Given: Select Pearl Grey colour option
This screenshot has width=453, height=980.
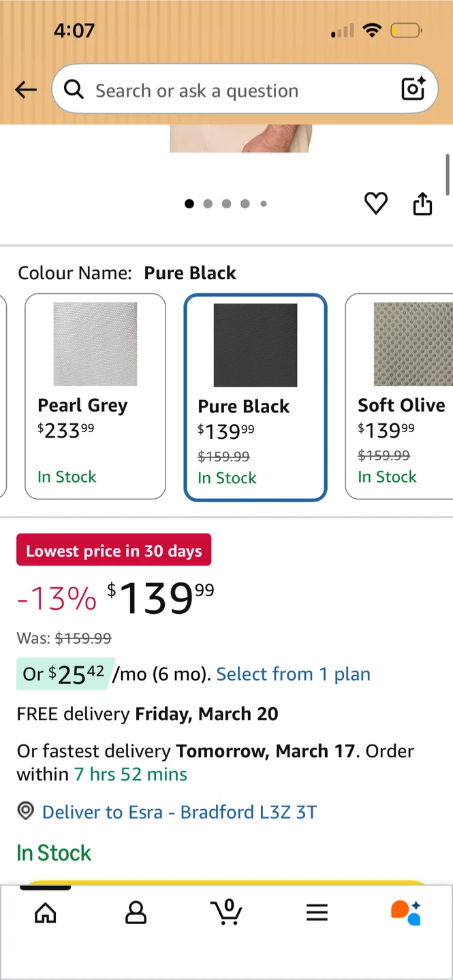Looking at the screenshot, I should point(95,397).
